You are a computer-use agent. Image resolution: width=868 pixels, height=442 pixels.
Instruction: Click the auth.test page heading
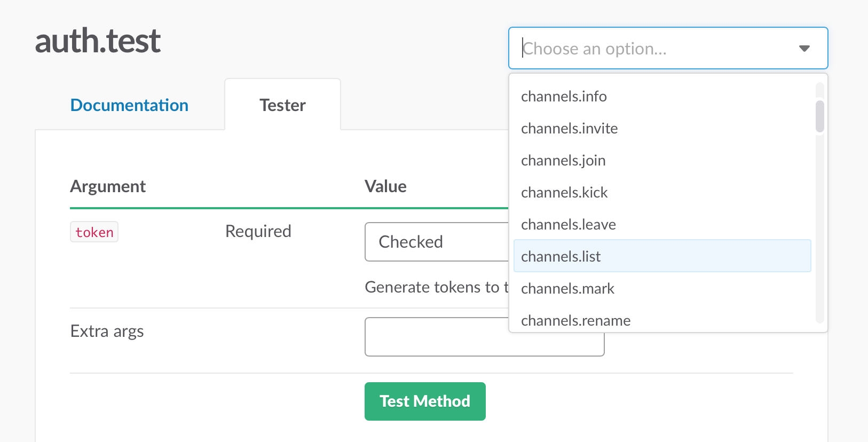[98, 41]
